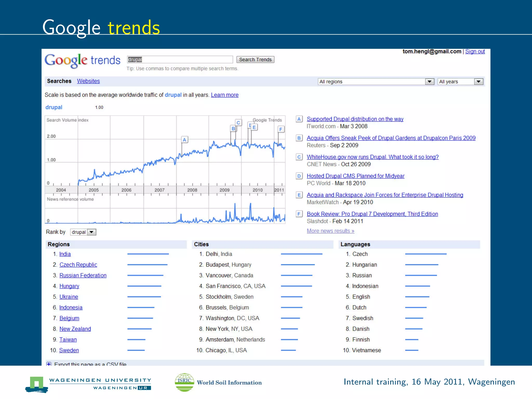Open the Learn more link
Viewport: 532px width, 399px height.
click(x=225, y=95)
